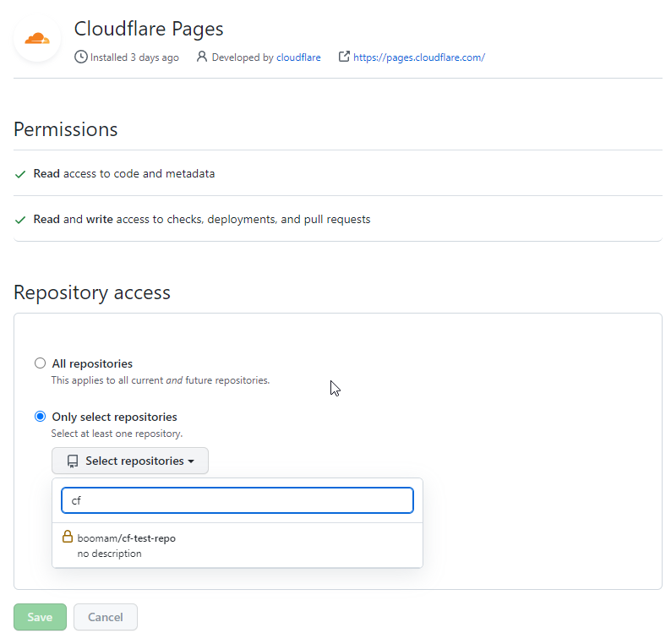
Task: Collapse the Select repositories dropdown arrow
Action: pos(191,461)
